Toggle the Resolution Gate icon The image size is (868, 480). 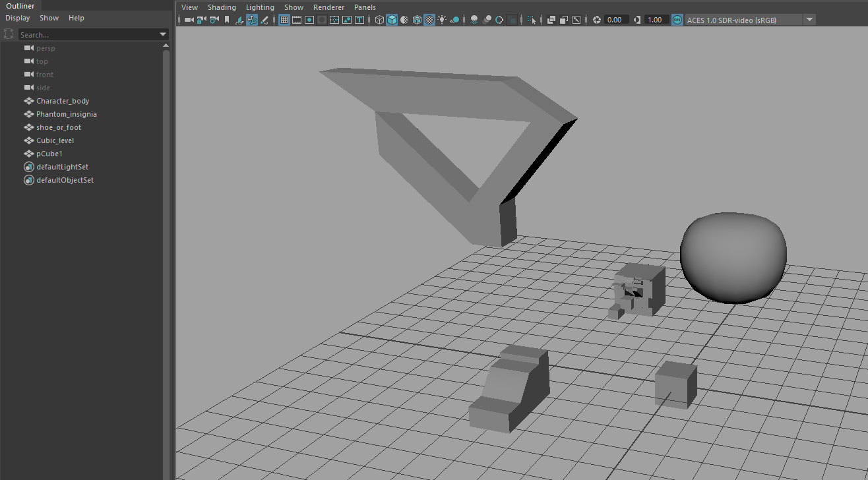tap(309, 20)
